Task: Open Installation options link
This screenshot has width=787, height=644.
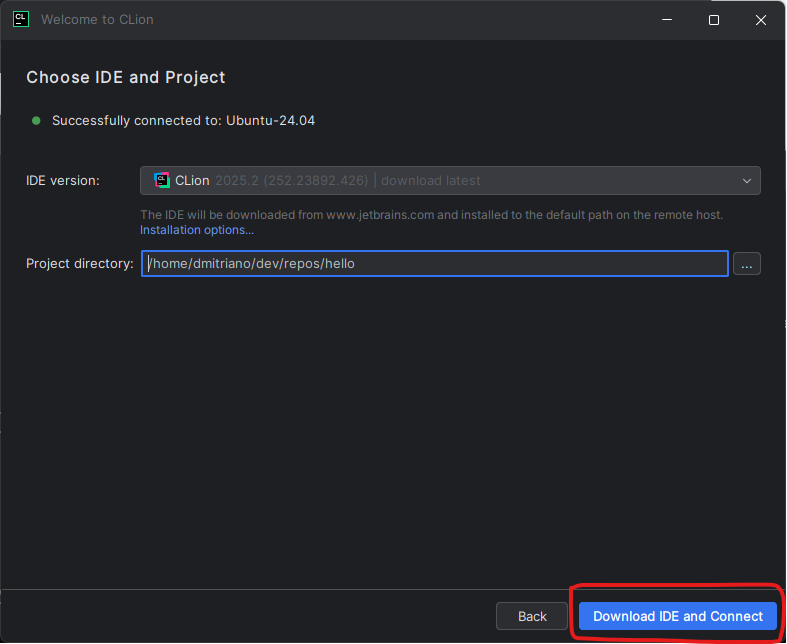Action: 197,230
